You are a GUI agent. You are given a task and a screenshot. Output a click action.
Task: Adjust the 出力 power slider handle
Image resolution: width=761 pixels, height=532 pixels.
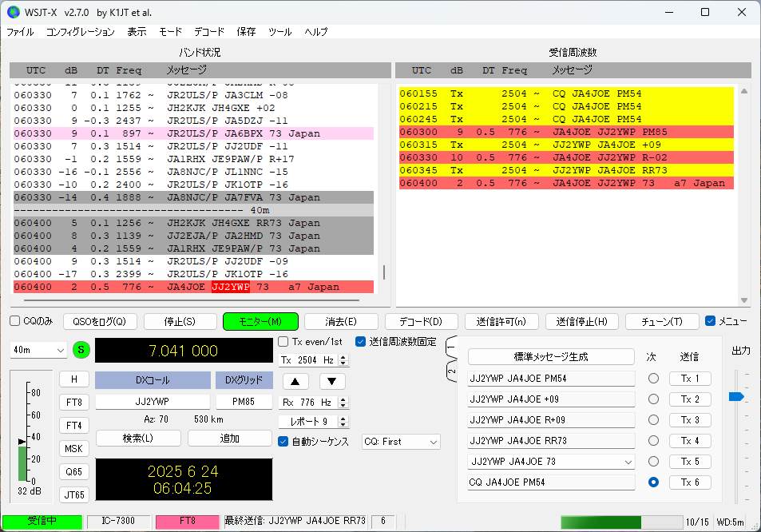point(736,396)
